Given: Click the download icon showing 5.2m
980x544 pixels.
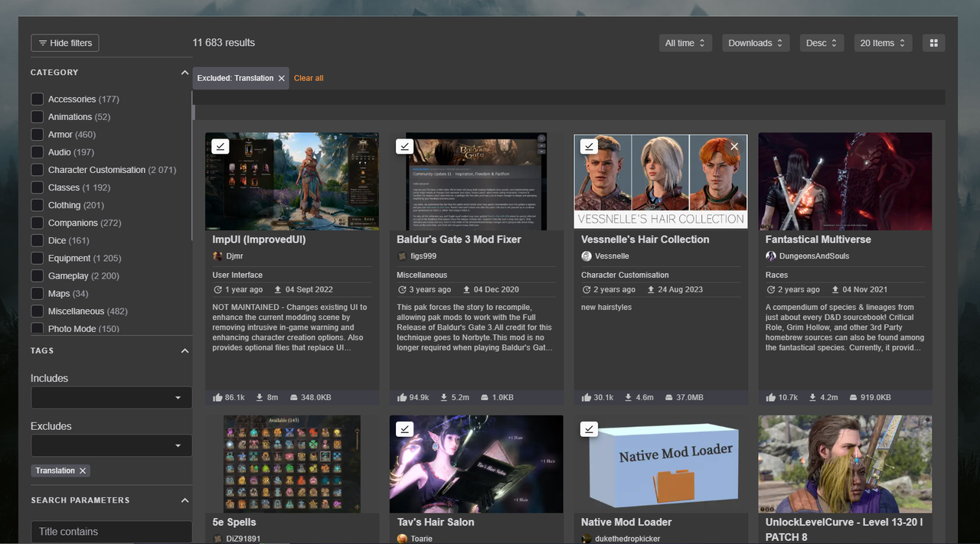Looking at the screenshot, I should click(444, 397).
